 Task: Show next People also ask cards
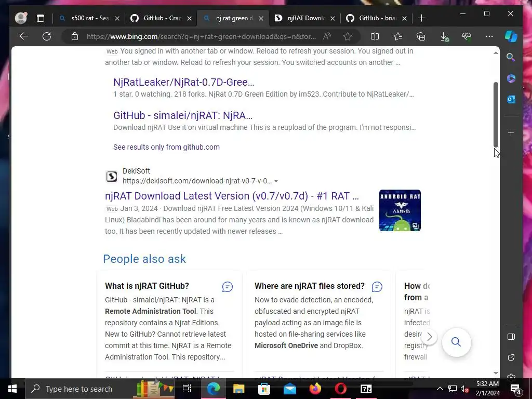[x=429, y=337]
